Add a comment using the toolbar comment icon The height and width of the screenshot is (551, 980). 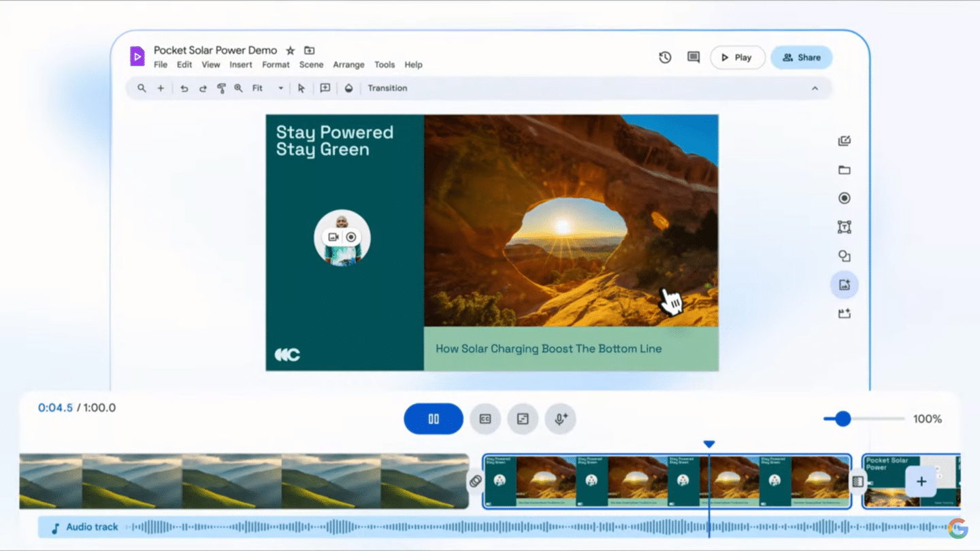click(325, 88)
